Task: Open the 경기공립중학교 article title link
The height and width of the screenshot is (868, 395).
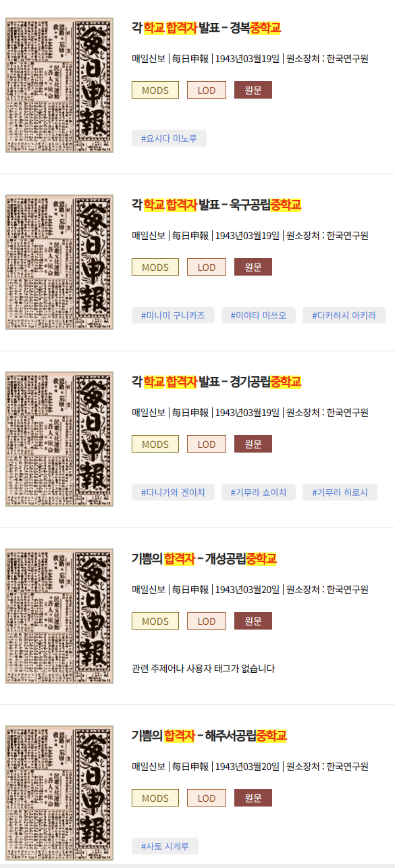Action: tap(216, 382)
